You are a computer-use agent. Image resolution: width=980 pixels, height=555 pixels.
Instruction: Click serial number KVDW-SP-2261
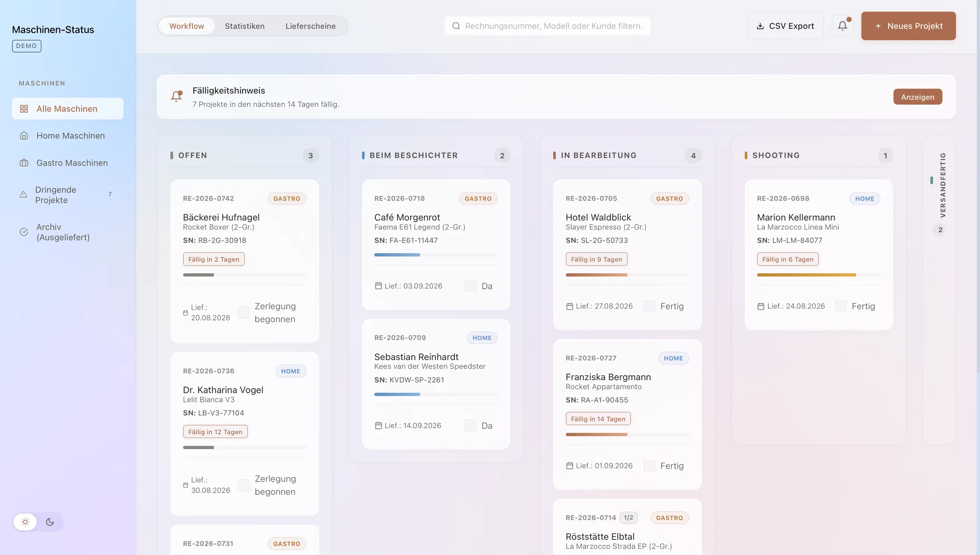point(416,380)
